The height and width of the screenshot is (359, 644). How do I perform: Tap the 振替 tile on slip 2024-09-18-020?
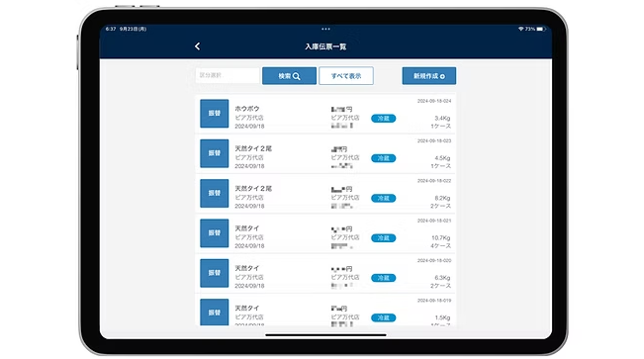(215, 273)
